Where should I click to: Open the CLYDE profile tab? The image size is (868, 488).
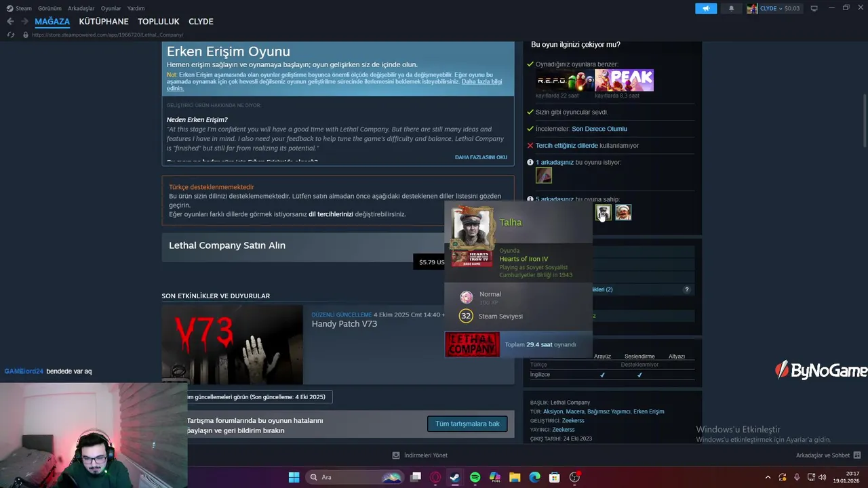point(201,22)
